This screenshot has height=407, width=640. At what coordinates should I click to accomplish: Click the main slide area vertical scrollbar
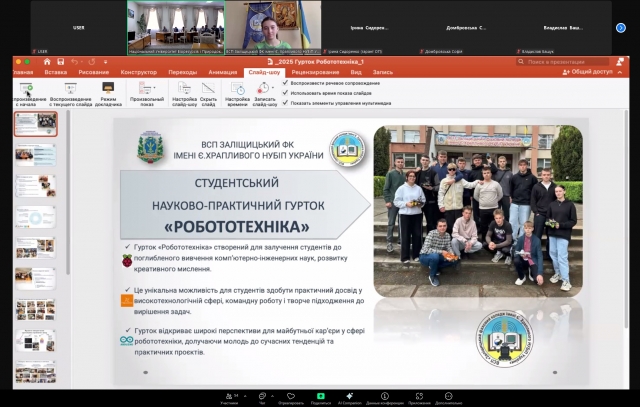tap(626, 218)
